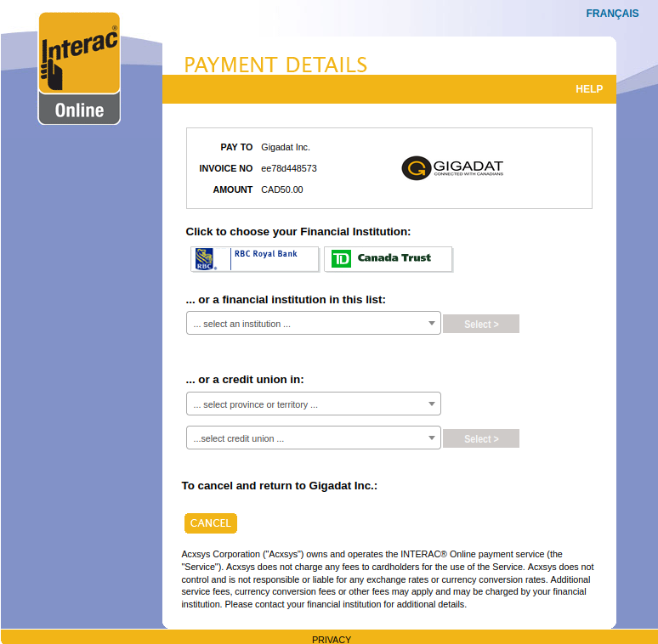Image resolution: width=658 pixels, height=644 pixels.
Task: Click Select button next to institution list
Action: [481, 324]
